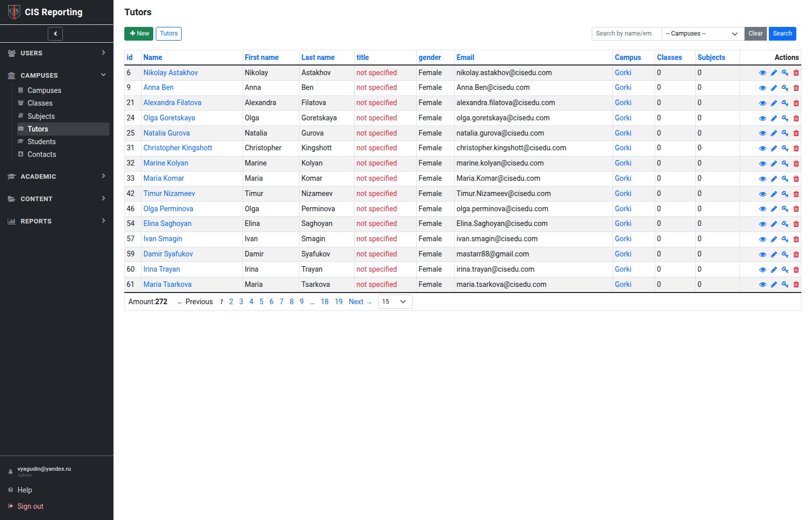
Task: Delete Timur Nizameev with the trash icon
Action: tap(796, 194)
